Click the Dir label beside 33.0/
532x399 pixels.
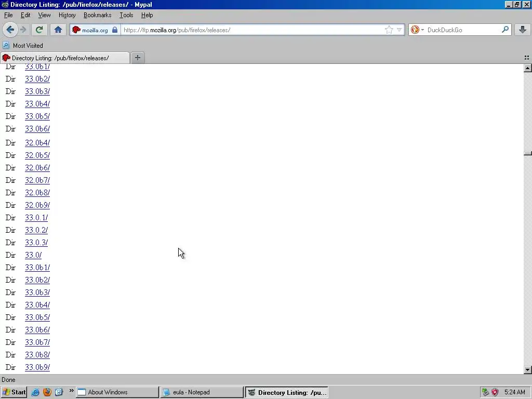pos(10,255)
